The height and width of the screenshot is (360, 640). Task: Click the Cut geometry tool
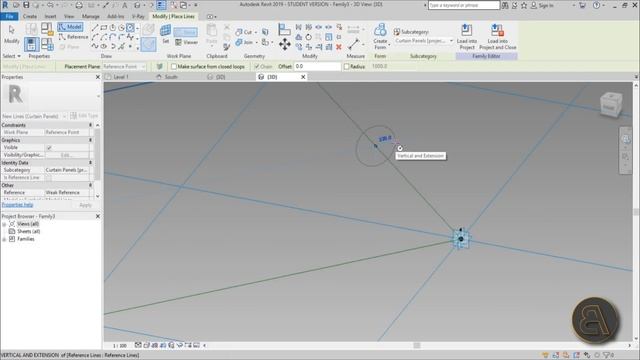(244, 32)
